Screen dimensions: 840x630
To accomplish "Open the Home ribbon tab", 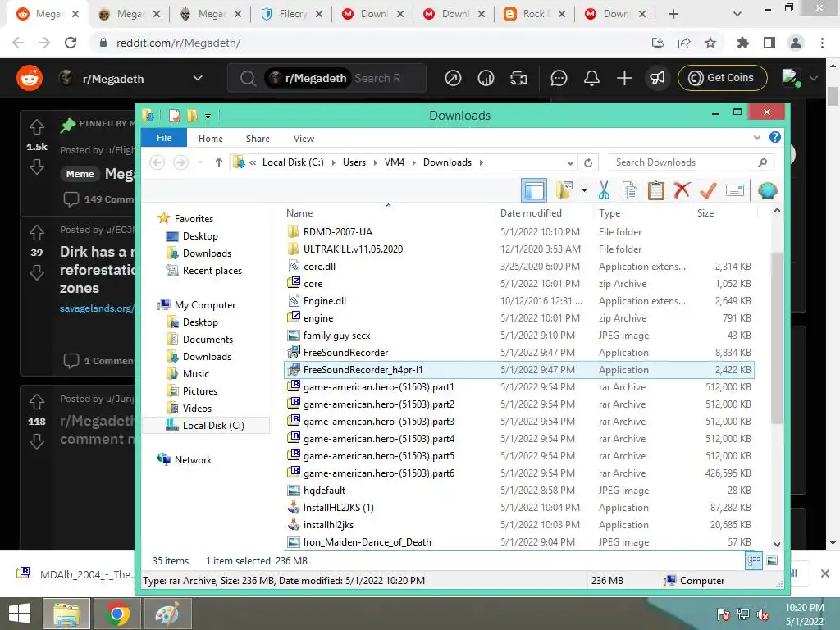I will pyautogui.click(x=211, y=139).
